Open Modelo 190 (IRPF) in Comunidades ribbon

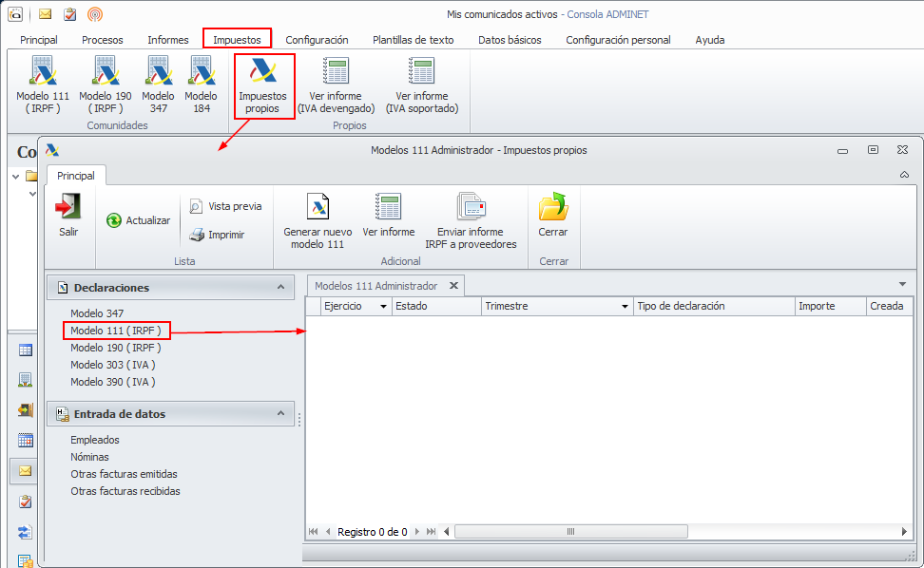106,85
